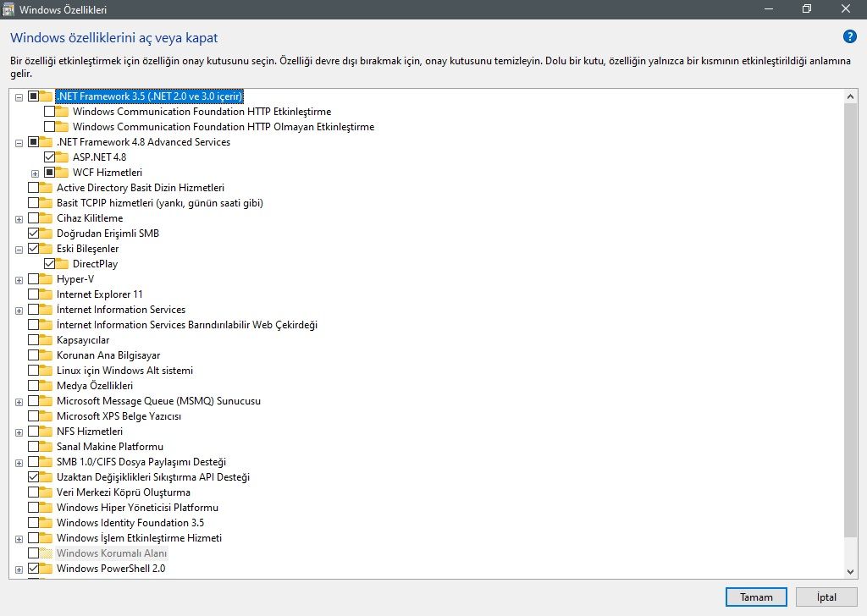Select Windows İşlem Etkinleştirme Hizmeti label
Viewport: 867px width, 616px height.
pos(139,538)
